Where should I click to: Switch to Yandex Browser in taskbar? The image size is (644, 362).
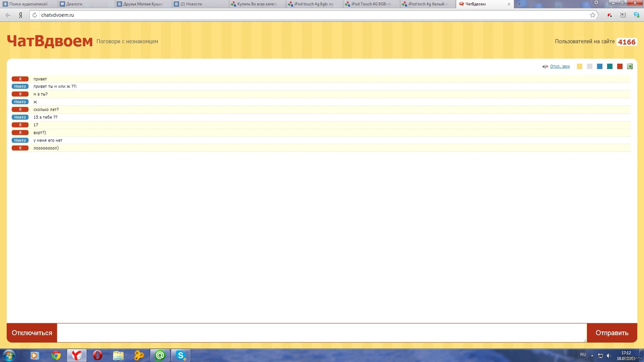pos(77,355)
